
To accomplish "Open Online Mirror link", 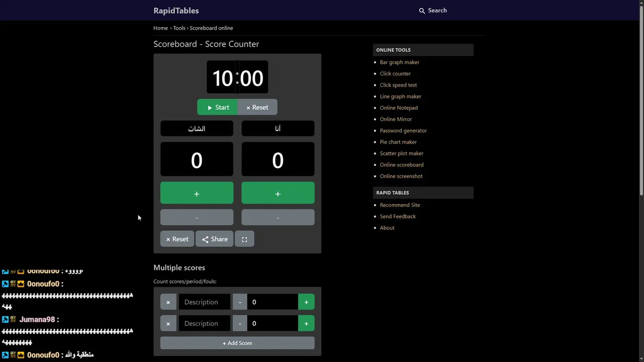I will click(x=396, y=119).
